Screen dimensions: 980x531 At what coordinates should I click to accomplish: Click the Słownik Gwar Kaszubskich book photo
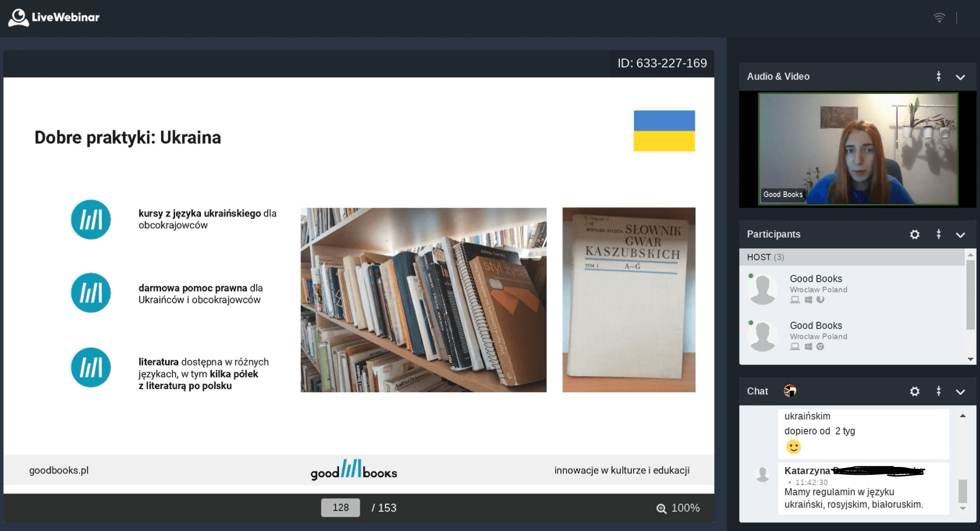click(x=629, y=300)
